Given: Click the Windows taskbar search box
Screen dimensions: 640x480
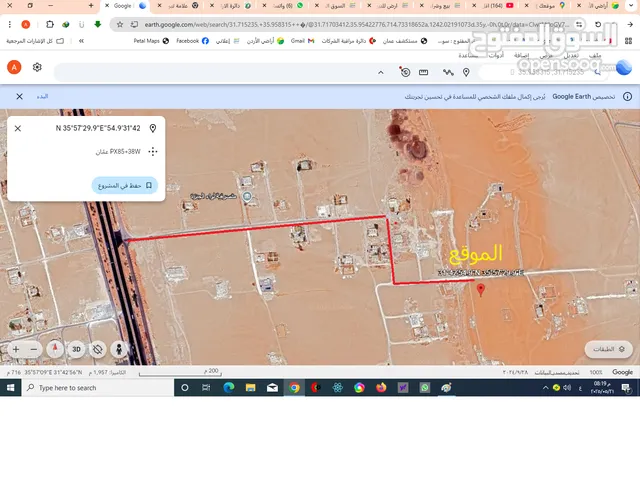Looking at the screenshot, I should click(98, 388).
